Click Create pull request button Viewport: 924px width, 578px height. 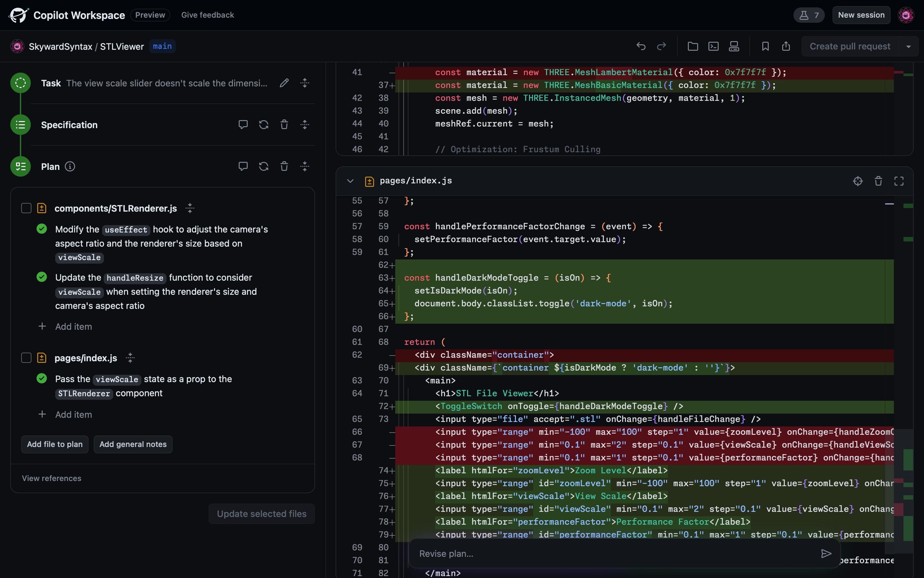[850, 46]
